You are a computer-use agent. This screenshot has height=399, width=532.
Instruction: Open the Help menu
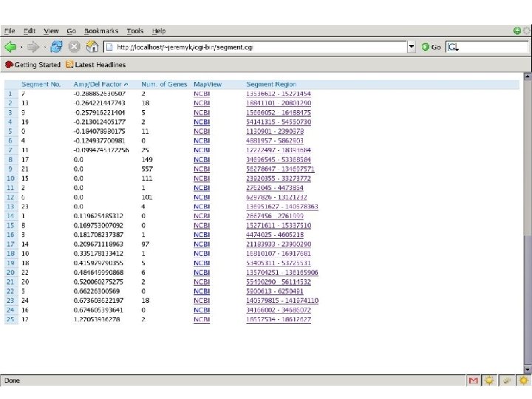[158, 31]
